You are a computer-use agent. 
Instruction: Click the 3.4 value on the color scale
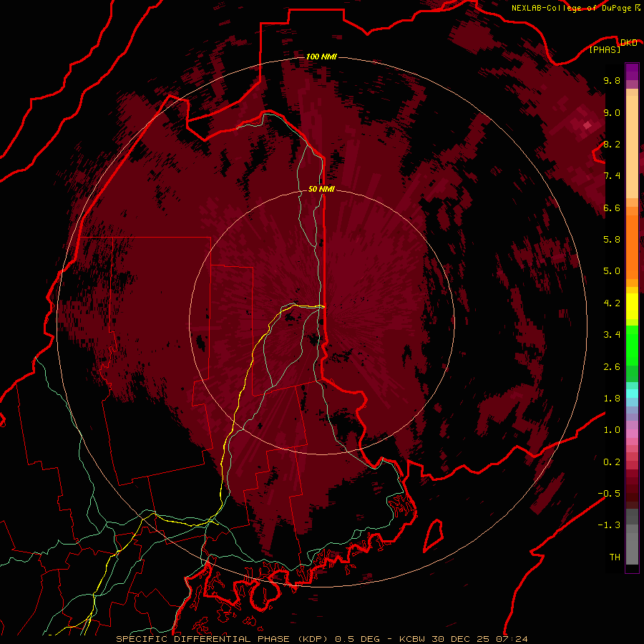(612, 335)
